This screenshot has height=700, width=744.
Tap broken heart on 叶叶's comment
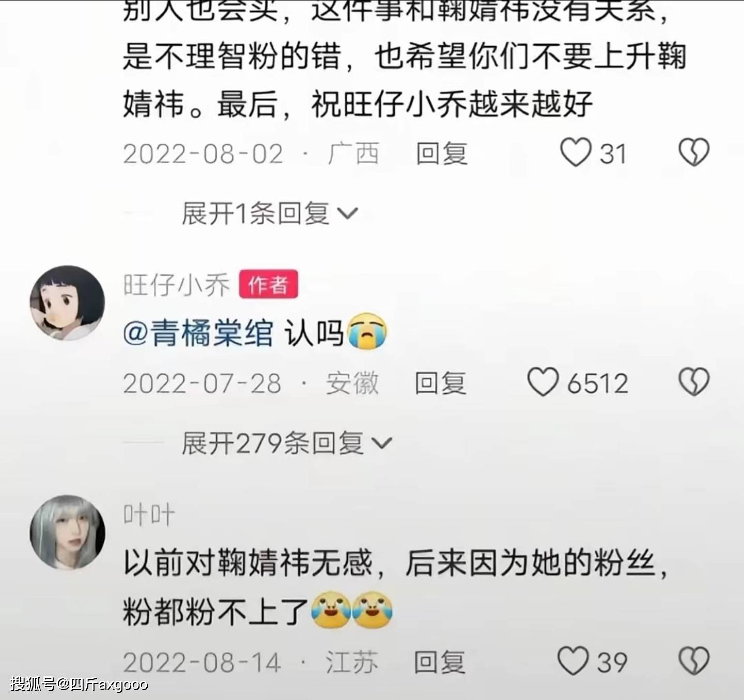(694, 661)
